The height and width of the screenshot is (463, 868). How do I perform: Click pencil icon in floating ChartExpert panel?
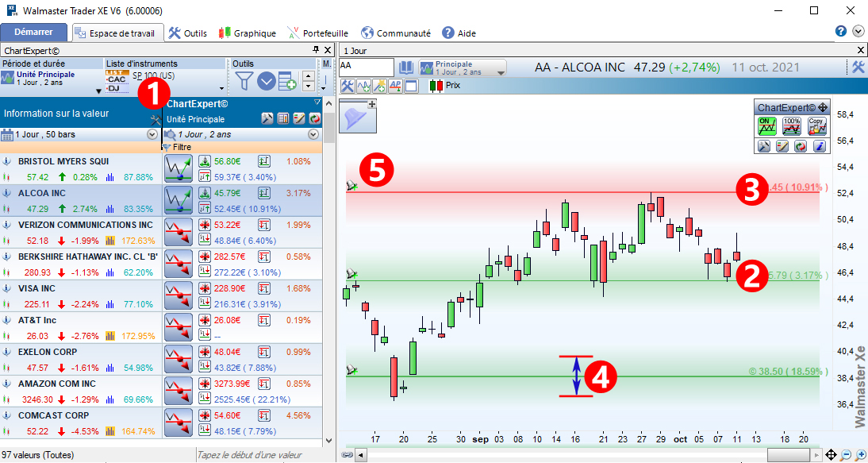pyautogui.click(x=782, y=146)
